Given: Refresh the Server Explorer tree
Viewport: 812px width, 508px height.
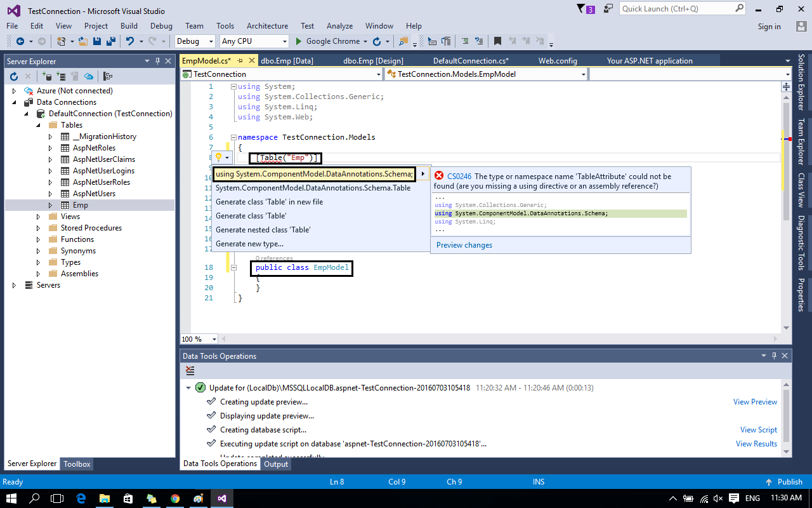Looking at the screenshot, I should (x=14, y=76).
